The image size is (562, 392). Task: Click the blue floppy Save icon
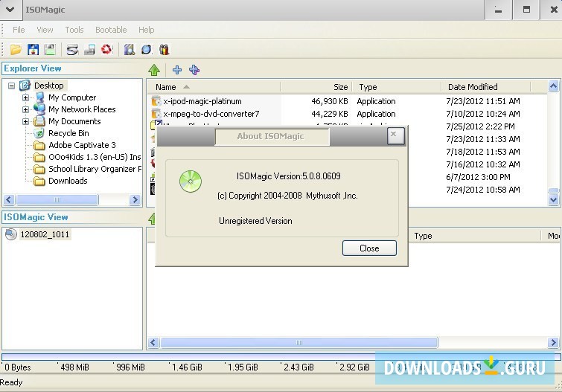click(x=33, y=49)
